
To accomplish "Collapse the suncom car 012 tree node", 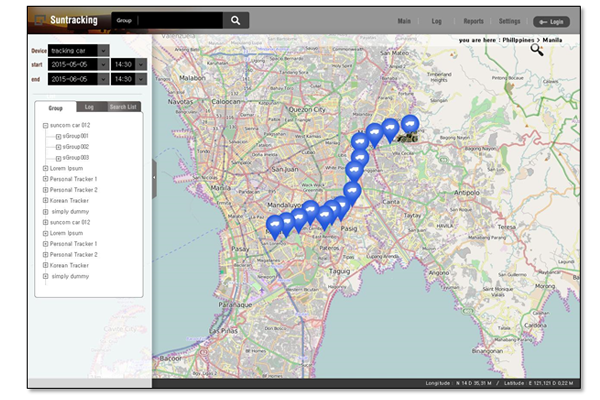I will (46, 125).
